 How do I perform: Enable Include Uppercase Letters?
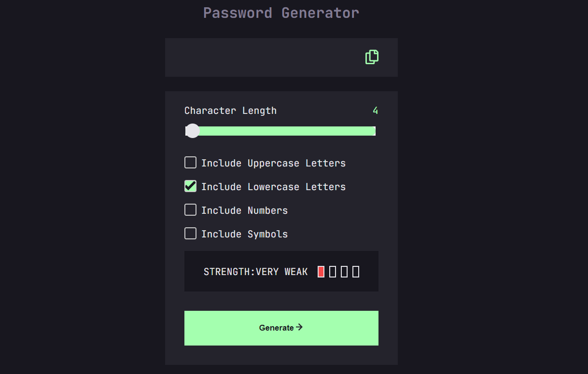(190, 163)
